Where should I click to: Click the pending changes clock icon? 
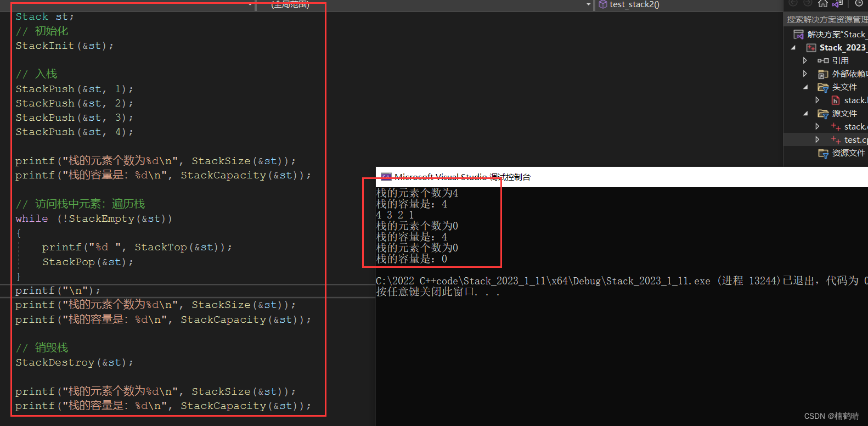(x=859, y=3)
